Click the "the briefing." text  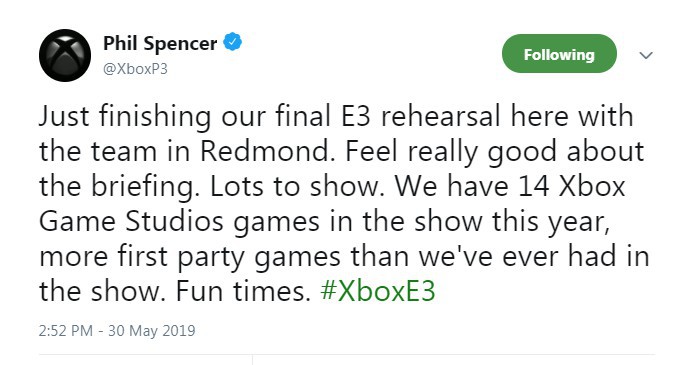(117, 187)
